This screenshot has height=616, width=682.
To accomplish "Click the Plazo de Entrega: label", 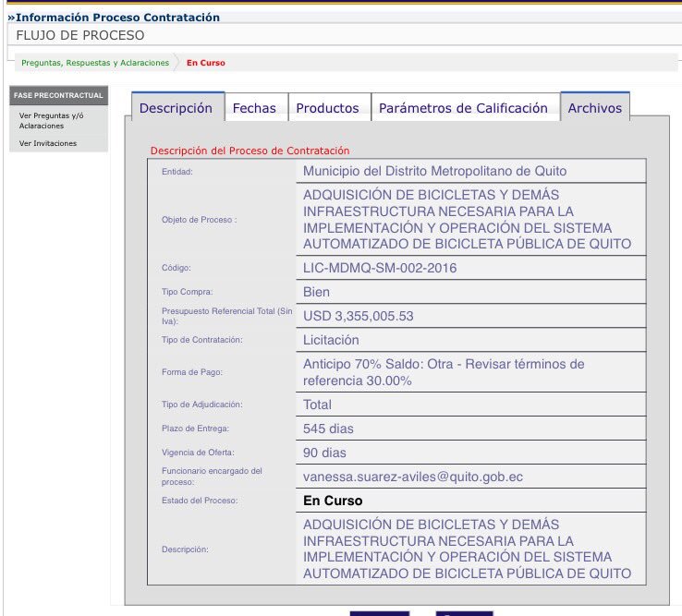I will coord(195,429).
